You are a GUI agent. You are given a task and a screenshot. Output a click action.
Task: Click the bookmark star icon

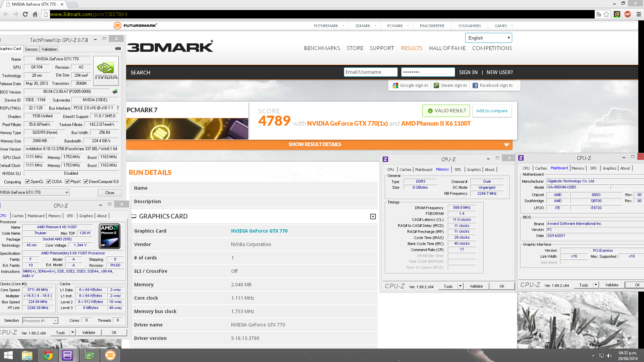pyautogui.click(x=606, y=14)
